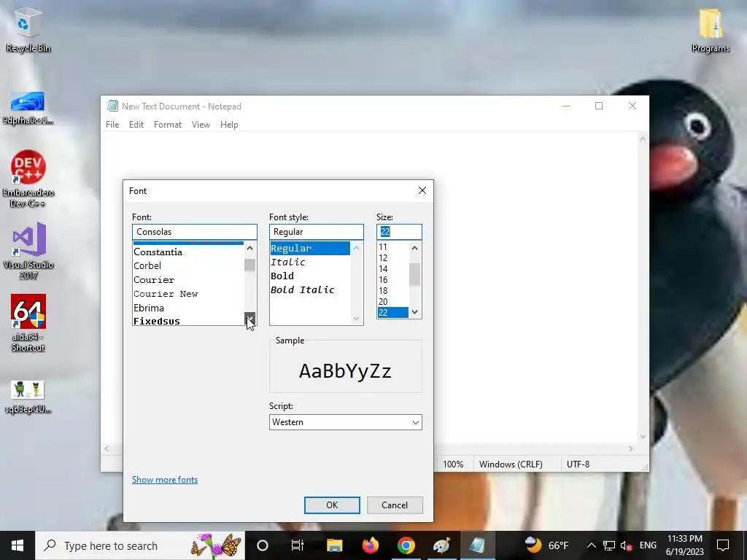Image resolution: width=747 pixels, height=560 pixels.
Task: Launch Visual Studio 2017 shortcut
Action: pos(28,251)
